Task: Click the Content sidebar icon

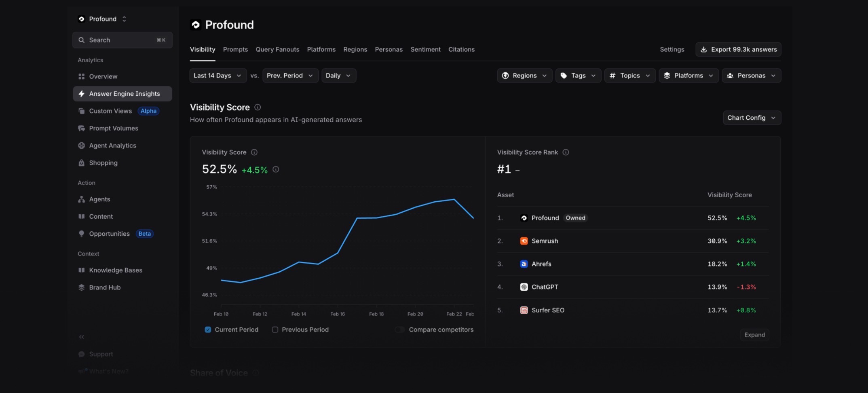Action: 82,216
